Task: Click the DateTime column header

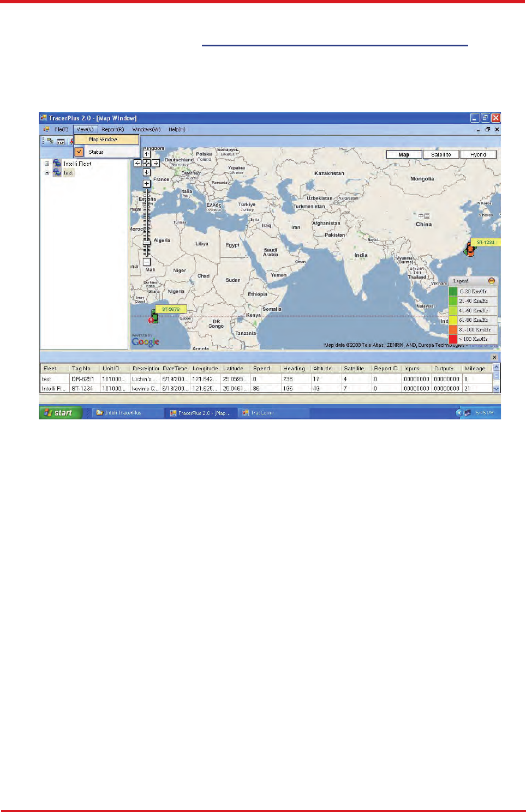Action: (176, 369)
